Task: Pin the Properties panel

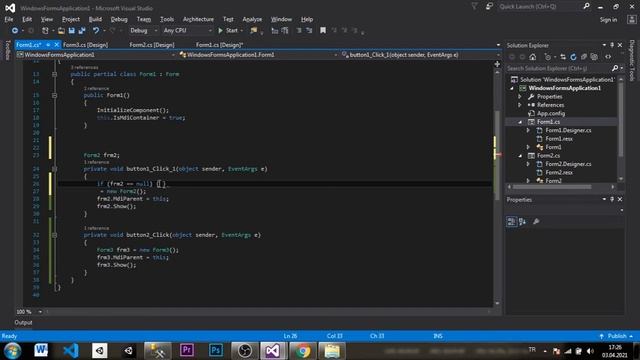Action: pos(612,199)
